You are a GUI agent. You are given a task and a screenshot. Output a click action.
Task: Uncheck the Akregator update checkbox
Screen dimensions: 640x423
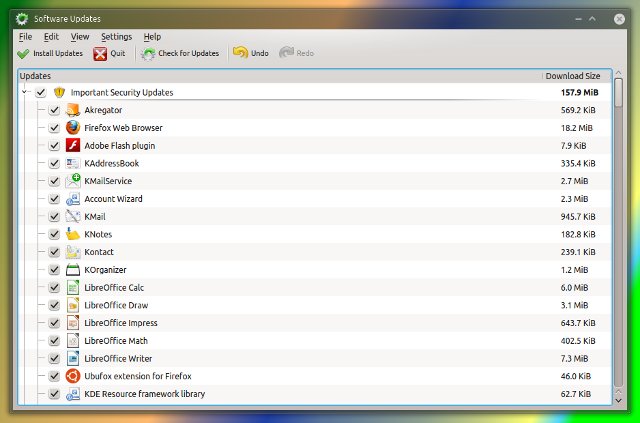click(54, 110)
